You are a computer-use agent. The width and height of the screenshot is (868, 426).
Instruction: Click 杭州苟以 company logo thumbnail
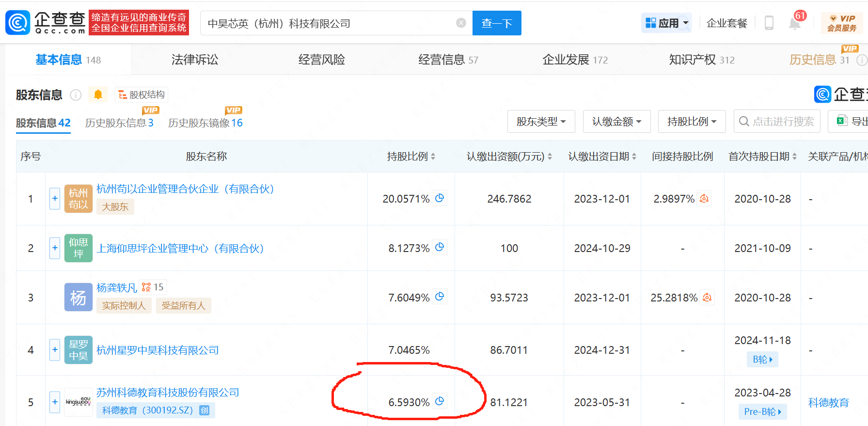pos(78,199)
